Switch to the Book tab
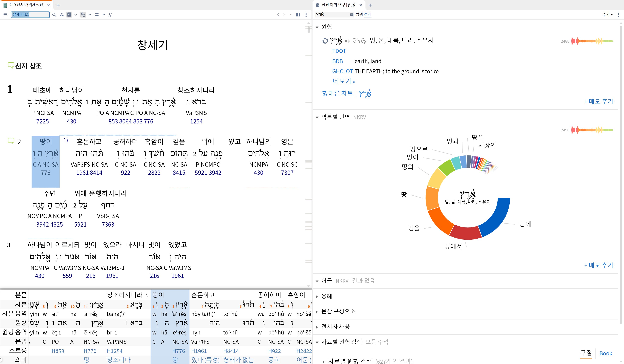The image size is (624, 364). coord(606,353)
